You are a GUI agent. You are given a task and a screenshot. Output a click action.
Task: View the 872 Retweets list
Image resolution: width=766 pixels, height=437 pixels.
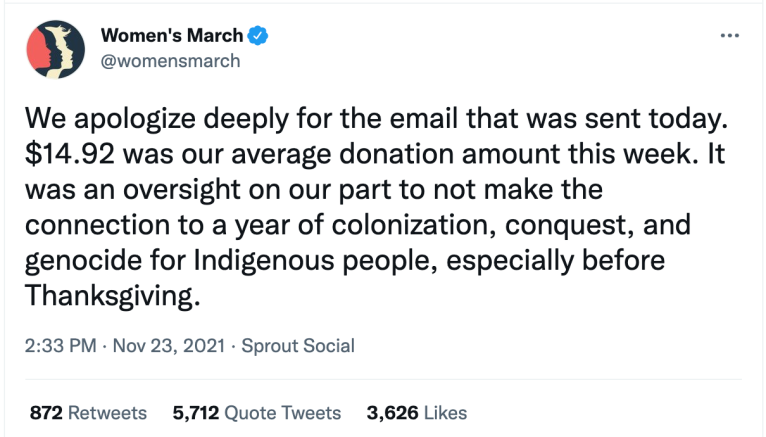[x=88, y=412]
